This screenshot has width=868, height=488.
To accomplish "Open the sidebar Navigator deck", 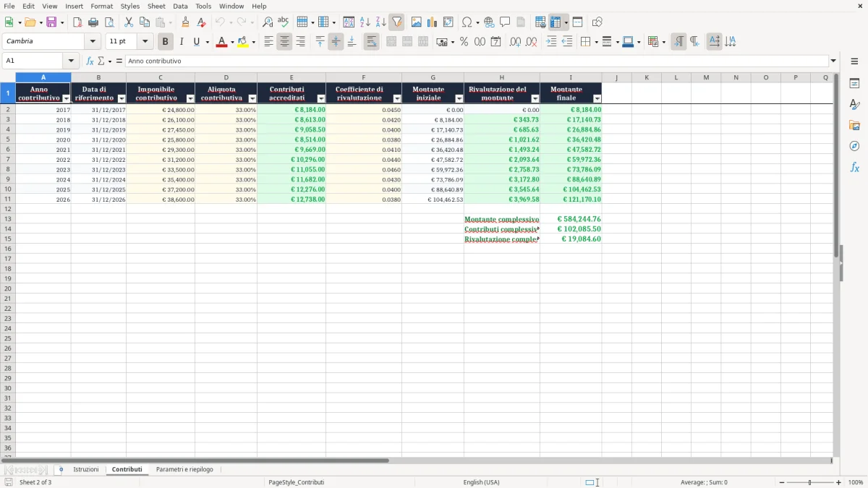I will point(854,146).
